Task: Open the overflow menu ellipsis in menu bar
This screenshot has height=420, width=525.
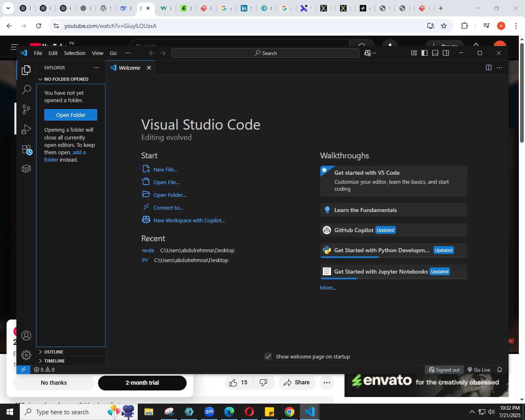Action: (128, 53)
